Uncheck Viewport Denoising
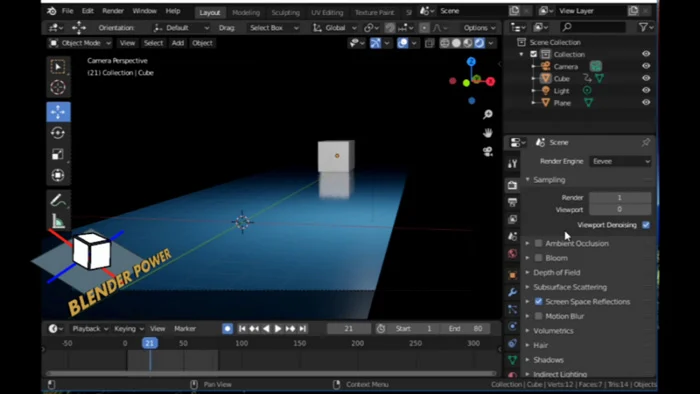Screen dimensions: 700x394 (646, 225)
